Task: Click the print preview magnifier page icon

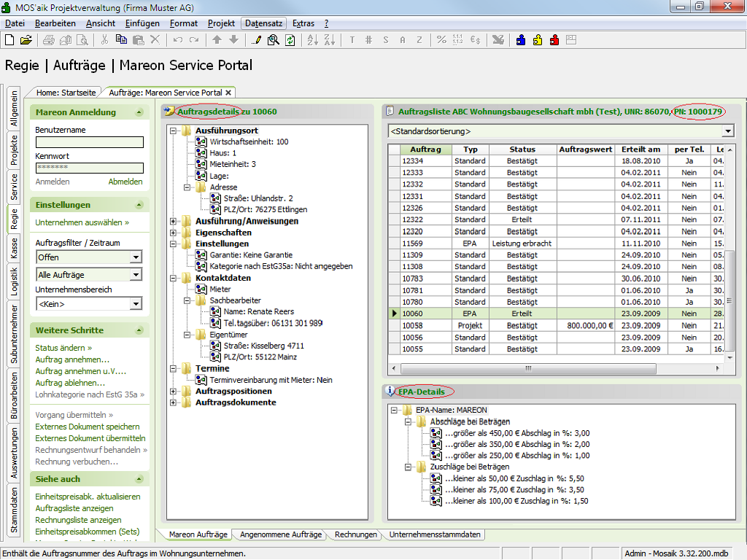Action: tap(82, 40)
